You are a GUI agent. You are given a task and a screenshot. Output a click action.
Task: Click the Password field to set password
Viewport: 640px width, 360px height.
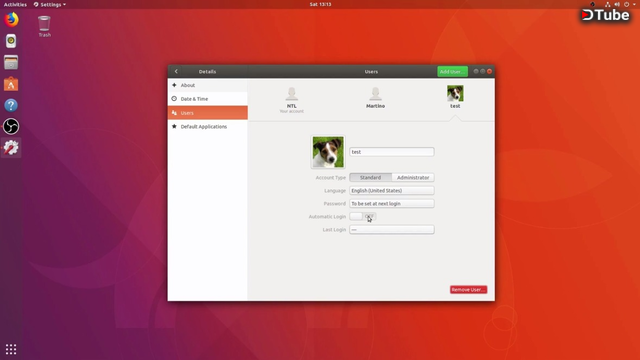click(391, 204)
